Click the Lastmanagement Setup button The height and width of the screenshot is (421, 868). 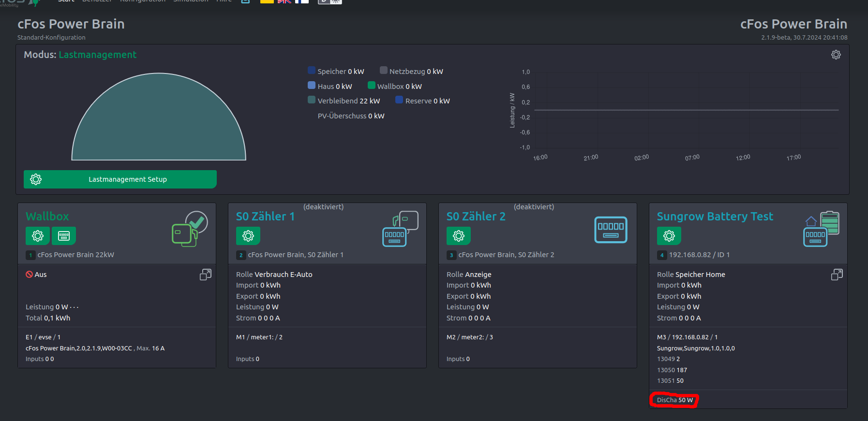point(120,179)
